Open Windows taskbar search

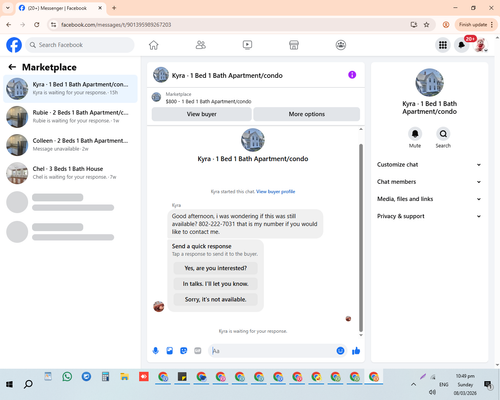click(28, 384)
